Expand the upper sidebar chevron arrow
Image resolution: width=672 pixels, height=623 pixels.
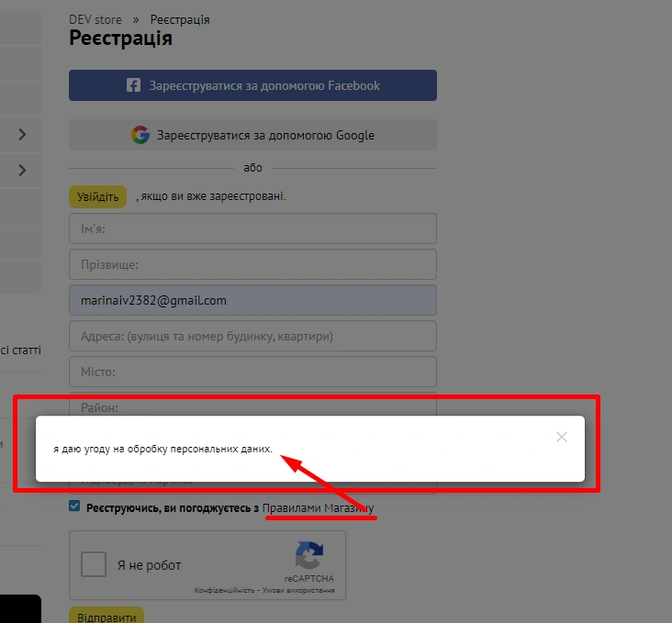tap(22, 135)
